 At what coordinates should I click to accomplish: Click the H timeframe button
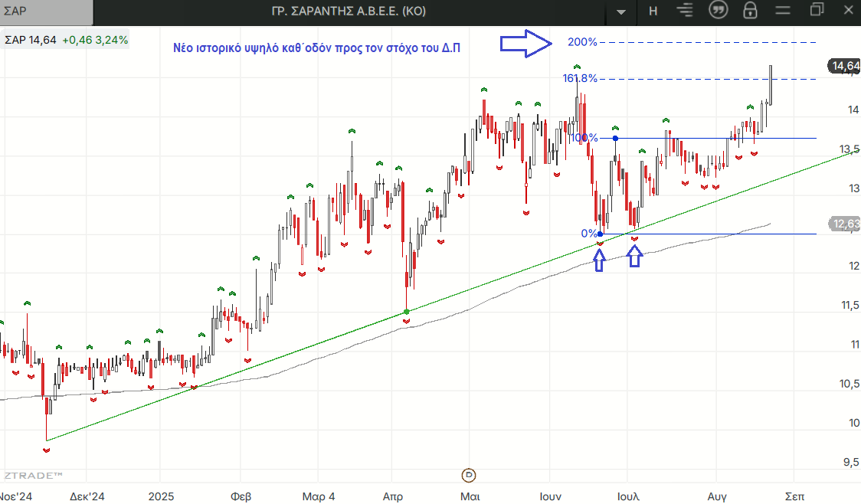pos(653,11)
